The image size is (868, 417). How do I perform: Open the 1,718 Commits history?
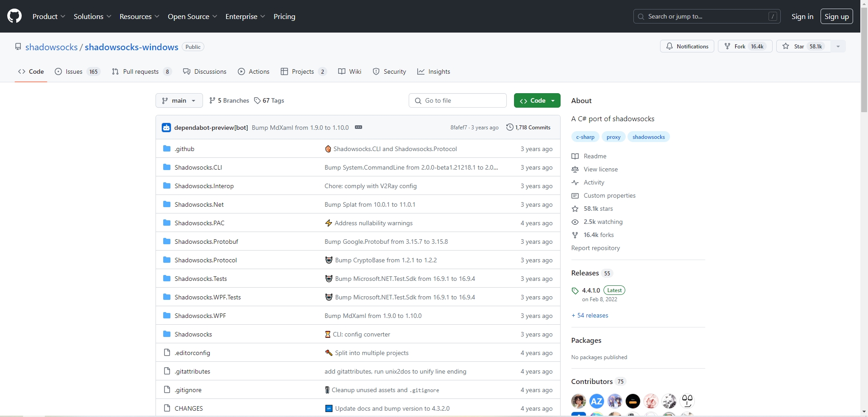[528, 128]
